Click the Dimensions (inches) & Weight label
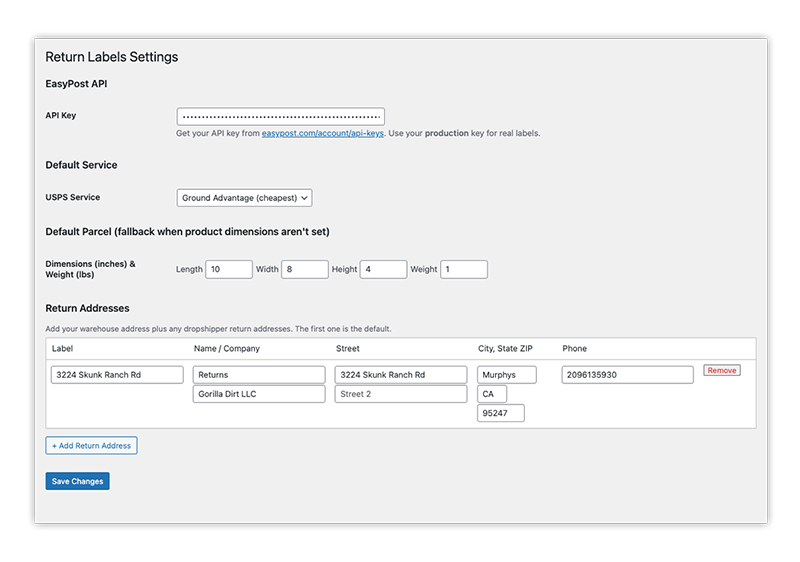The height and width of the screenshot is (562, 800). [x=90, y=269]
